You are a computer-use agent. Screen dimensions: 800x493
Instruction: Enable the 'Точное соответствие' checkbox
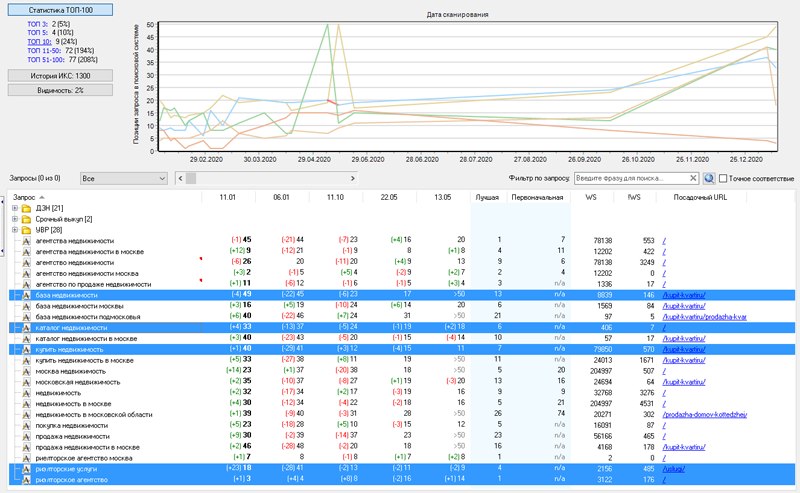(724, 178)
